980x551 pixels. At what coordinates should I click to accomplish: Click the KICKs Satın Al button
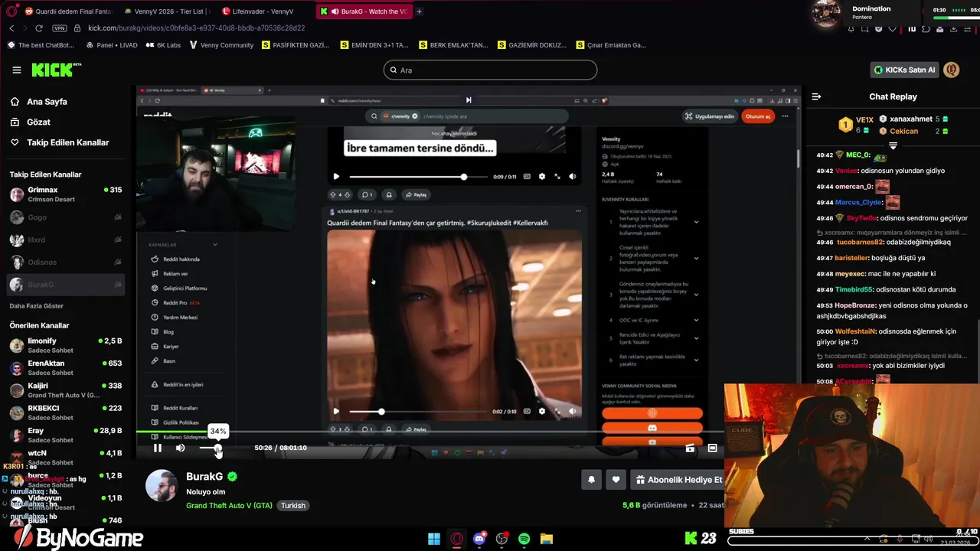904,70
